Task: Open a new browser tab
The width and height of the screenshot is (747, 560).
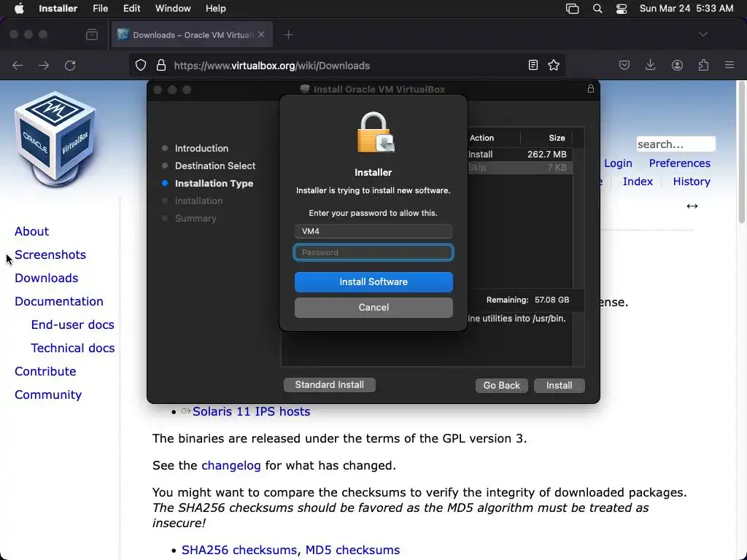Action: click(288, 35)
